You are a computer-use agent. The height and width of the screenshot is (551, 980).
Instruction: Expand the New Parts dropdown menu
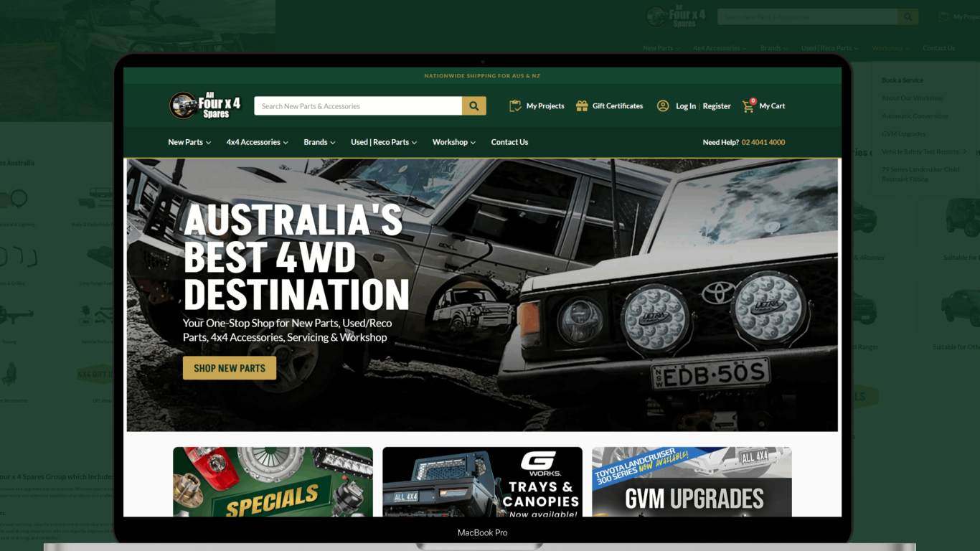[x=189, y=142]
